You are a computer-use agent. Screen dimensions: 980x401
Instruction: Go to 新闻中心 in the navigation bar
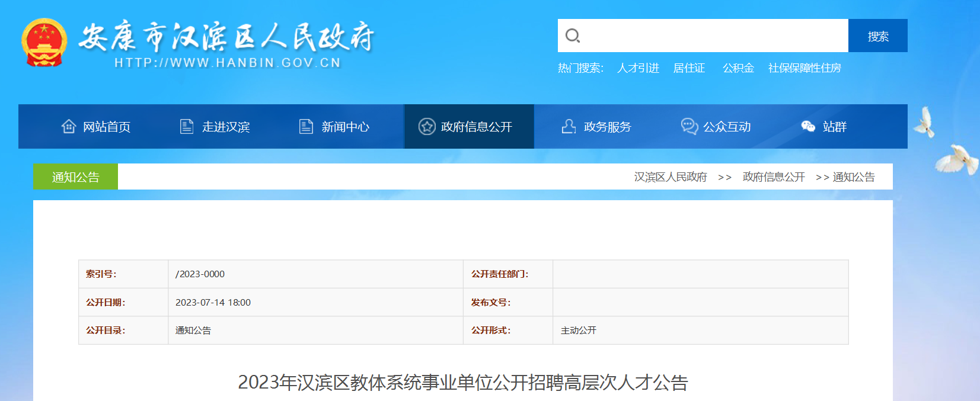click(345, 127)
